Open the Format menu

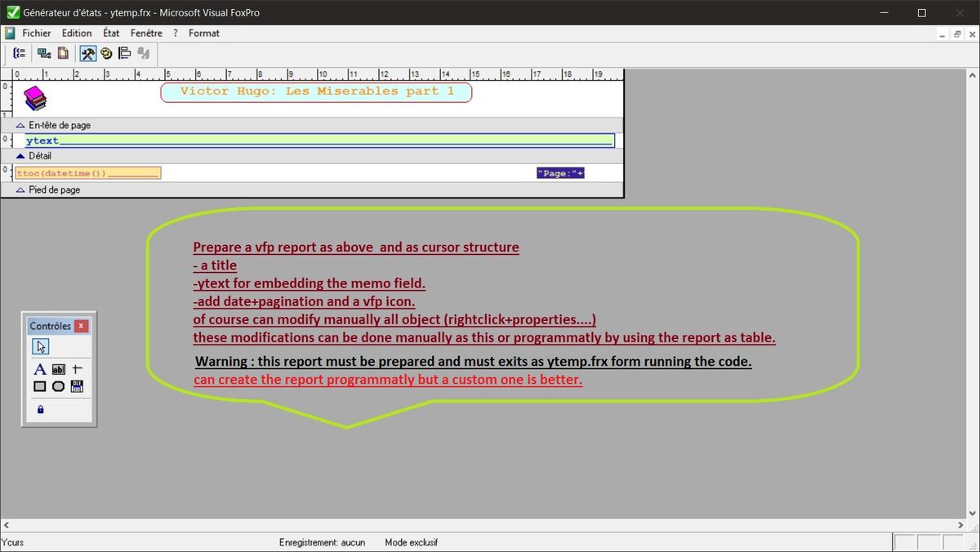(x=204, y=33)
